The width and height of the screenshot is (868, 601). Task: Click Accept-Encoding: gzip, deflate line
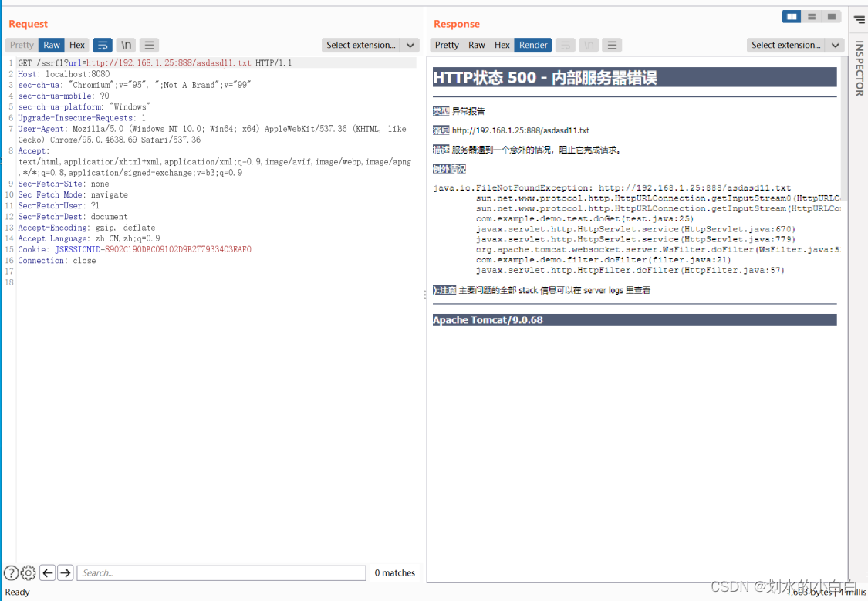tap(87, 228)
